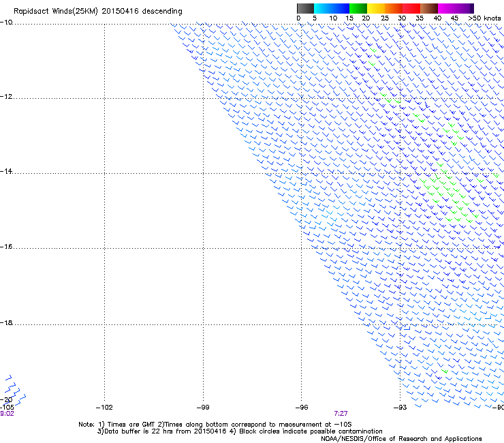Click the NOAA/NESDIS Office of Research credit
Image resolution: width=504 pixels, height=443 pixels.
[x=401, y=439]
